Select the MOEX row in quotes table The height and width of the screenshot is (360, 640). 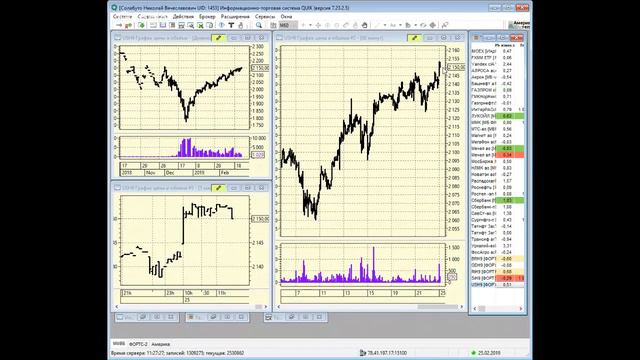pyautogui.click(x=498, y=51)
